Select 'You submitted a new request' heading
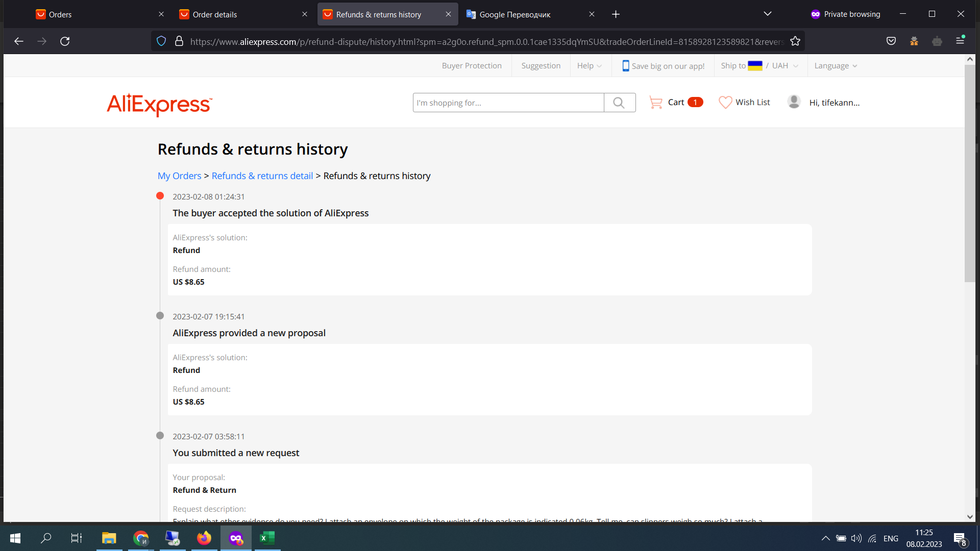This screenshot has width=980, height=551. (x=236, y=453)
